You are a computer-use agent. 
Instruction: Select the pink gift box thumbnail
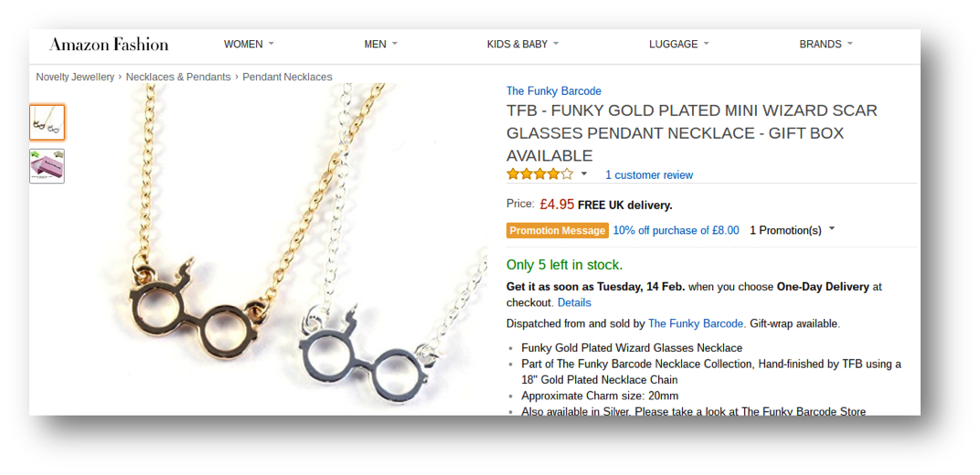click(x=47, y=166)
